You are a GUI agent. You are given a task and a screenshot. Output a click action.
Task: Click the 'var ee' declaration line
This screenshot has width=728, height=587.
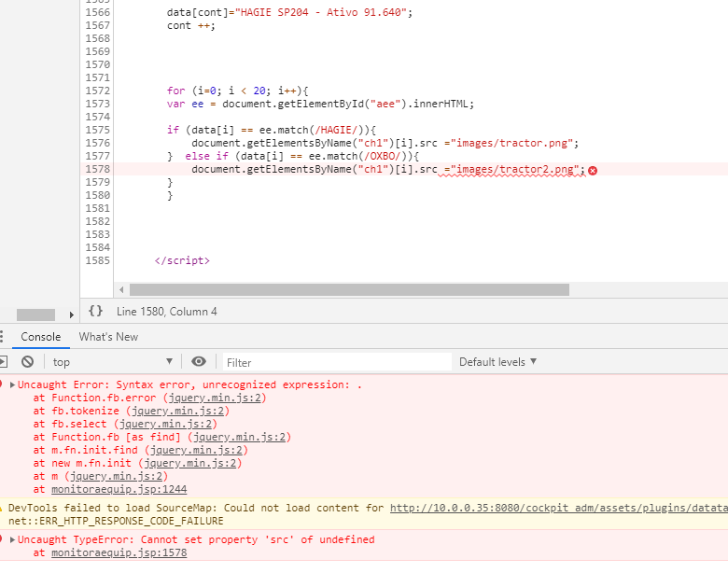coord(320,104)
